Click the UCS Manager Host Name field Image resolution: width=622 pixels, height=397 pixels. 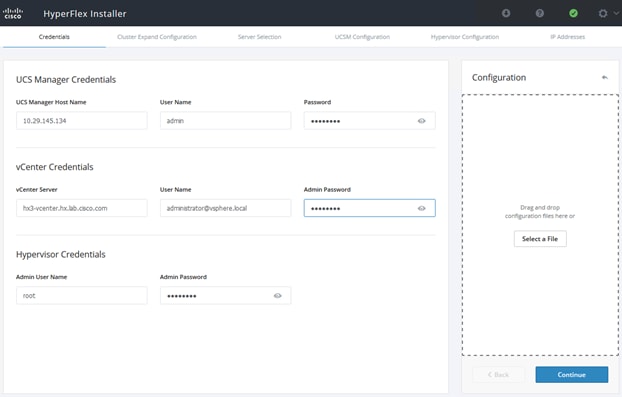coord(82,121)
